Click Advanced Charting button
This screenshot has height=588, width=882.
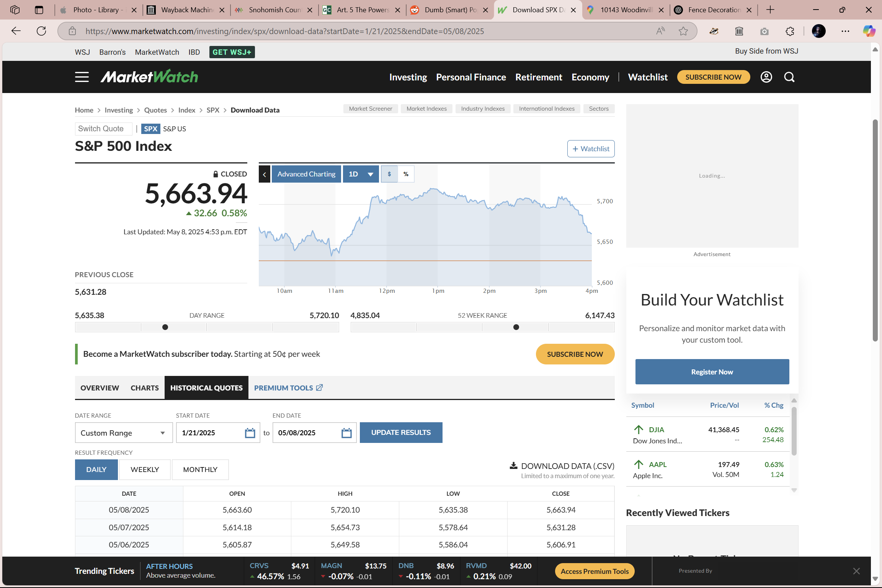pos(306,174)
